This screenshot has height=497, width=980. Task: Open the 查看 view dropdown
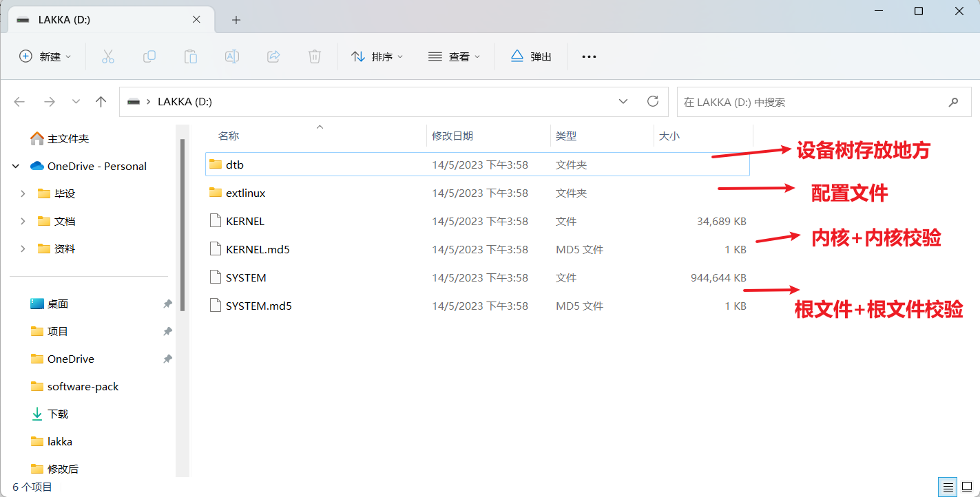pyautogui.click(x=454, y=56)
